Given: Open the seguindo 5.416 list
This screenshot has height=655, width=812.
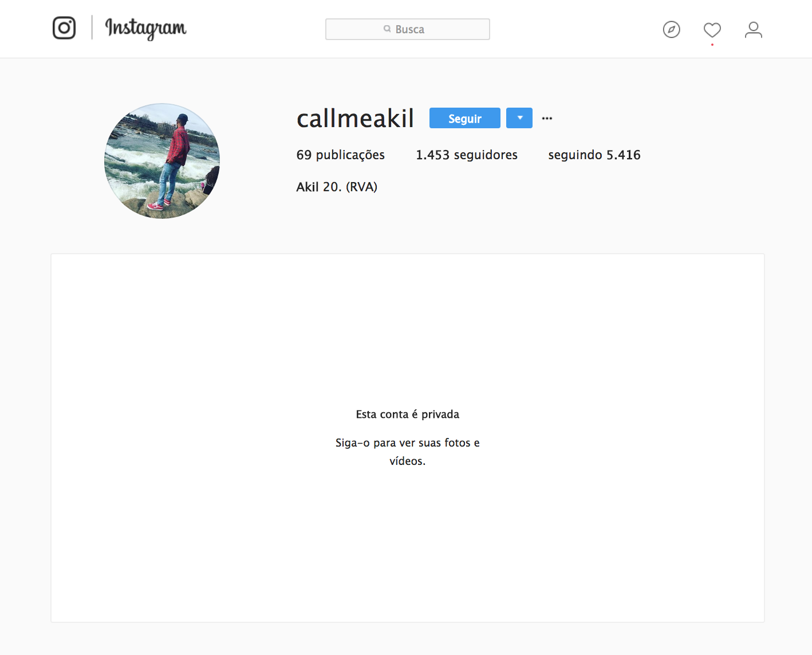Looking at the screenshot, I should 594,155.
